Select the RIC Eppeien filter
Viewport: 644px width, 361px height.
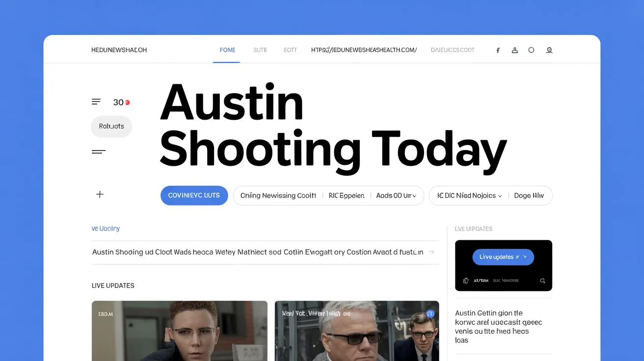point(346,195)
